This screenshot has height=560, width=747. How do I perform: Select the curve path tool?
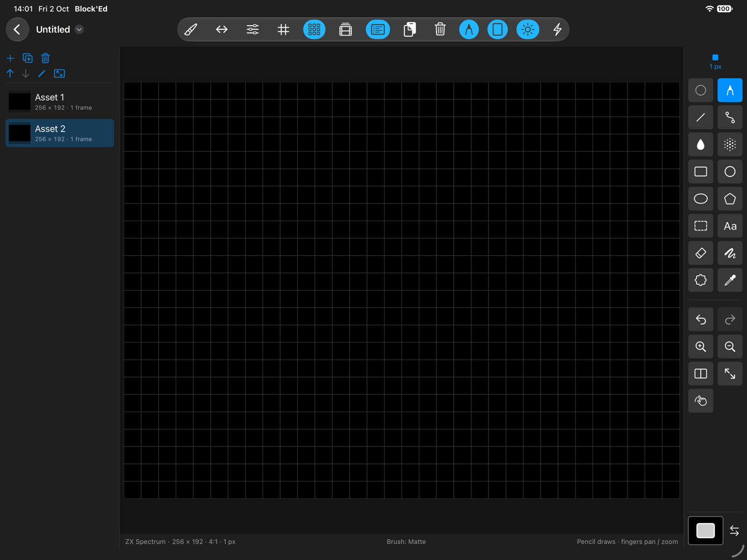coord(730,117)
